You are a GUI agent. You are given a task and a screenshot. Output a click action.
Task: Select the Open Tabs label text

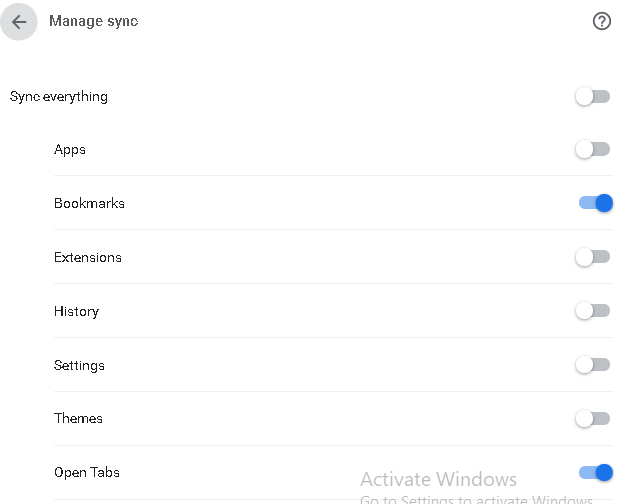click(87, 472)
